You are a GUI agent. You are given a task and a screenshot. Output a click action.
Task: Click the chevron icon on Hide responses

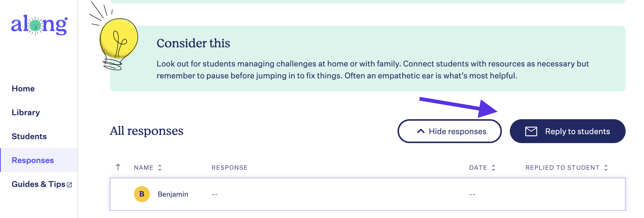tap(421, 131)
